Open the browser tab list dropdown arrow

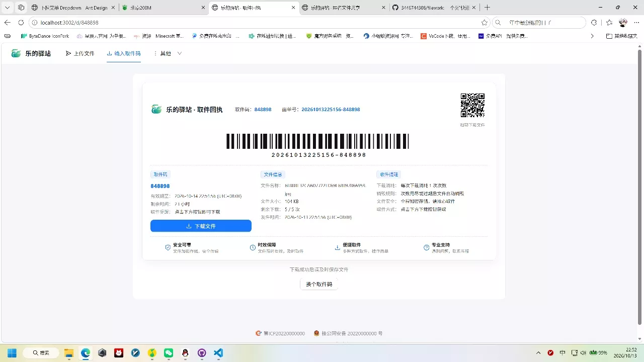click(7, 8)
